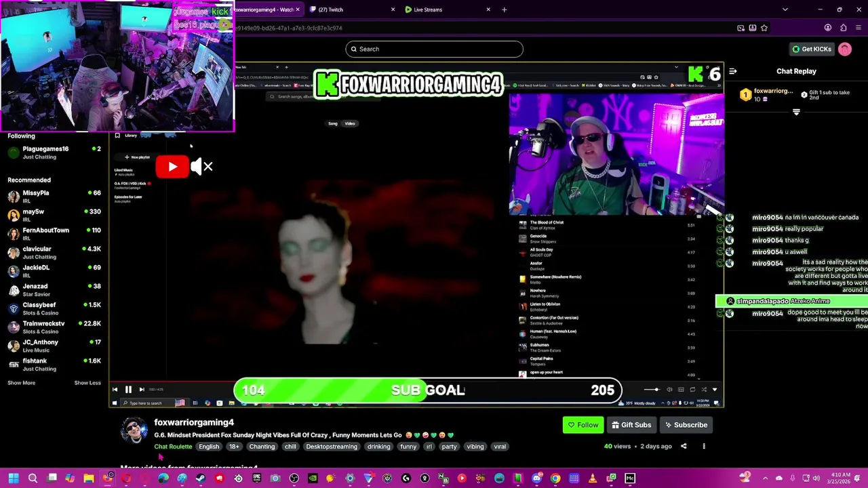868x488 pixels.
Task: Open JackieDL recommended channel
Action: pyautogui.click(x=54, y=271)
